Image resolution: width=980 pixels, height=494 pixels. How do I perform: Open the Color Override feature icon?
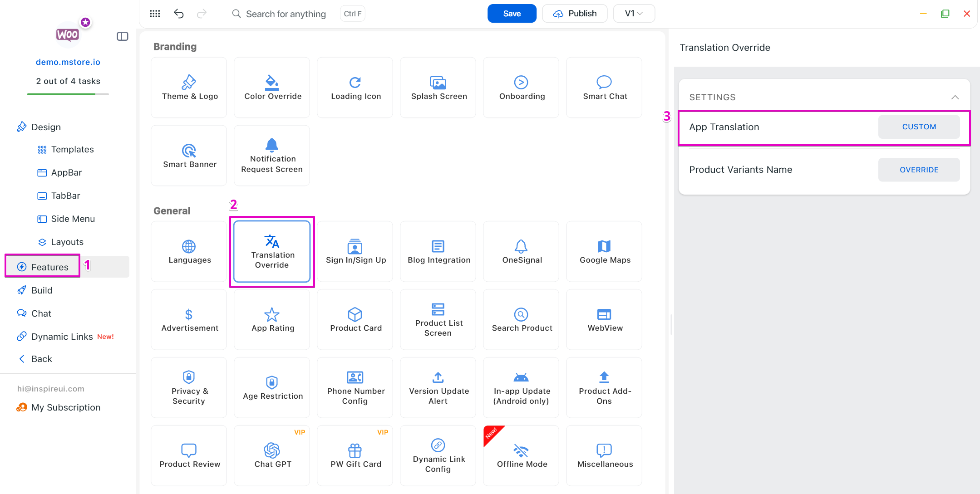pyautogui.click(x=272, y=88)
